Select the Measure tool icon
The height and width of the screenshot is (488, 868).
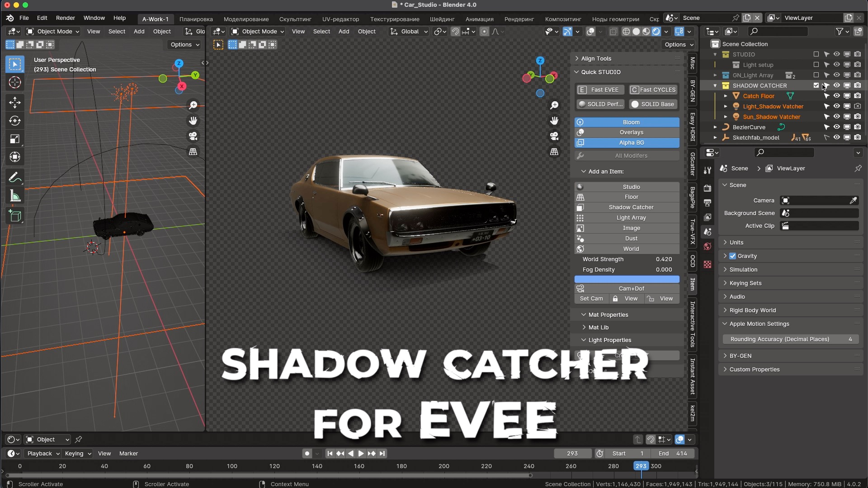(15, 196)
